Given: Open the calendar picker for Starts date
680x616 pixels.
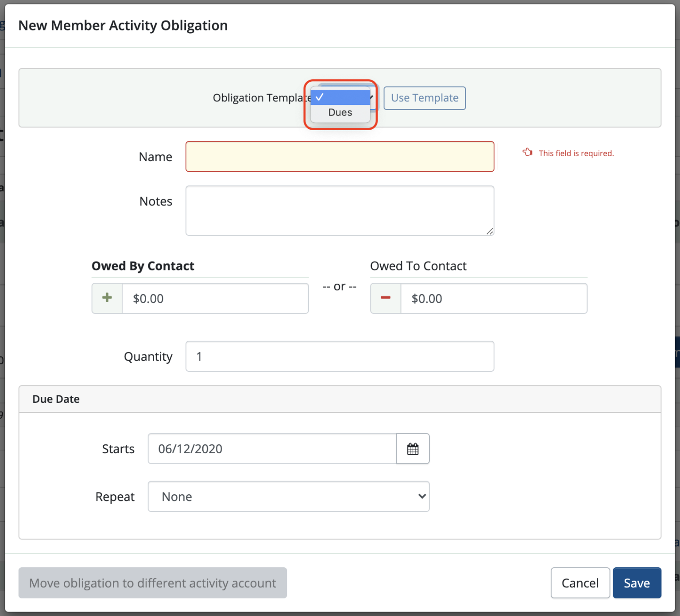Looking at the screenshot, I should tap(413, 449).
